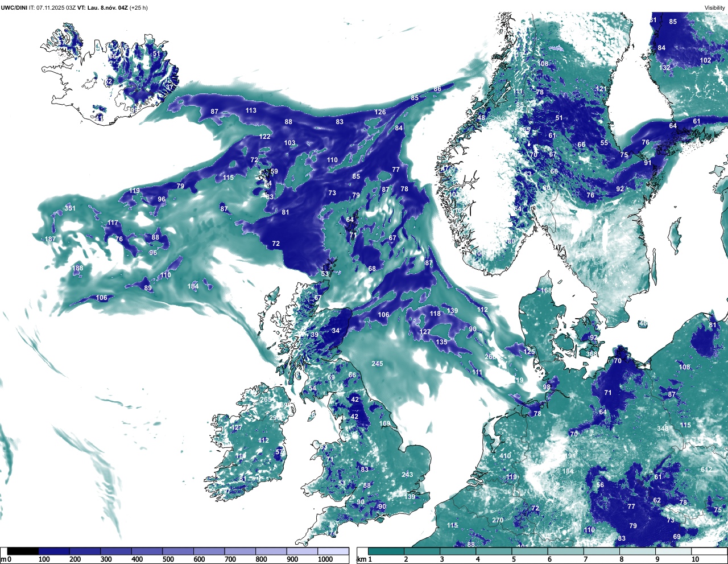Click the '1000' legend tick label
The width and height of the screenshot is (728, 564).
(325, 559)
